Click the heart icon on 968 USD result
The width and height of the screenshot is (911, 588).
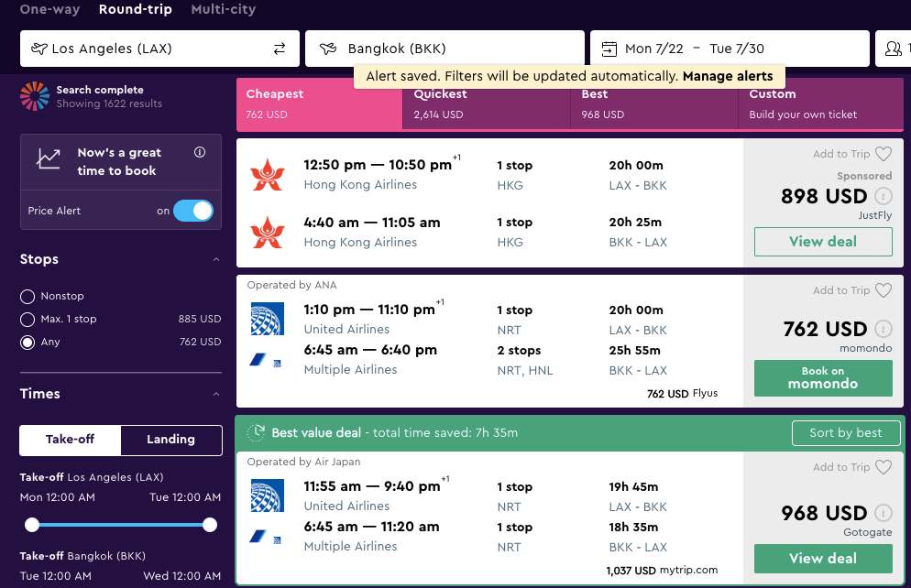[884, 467]
